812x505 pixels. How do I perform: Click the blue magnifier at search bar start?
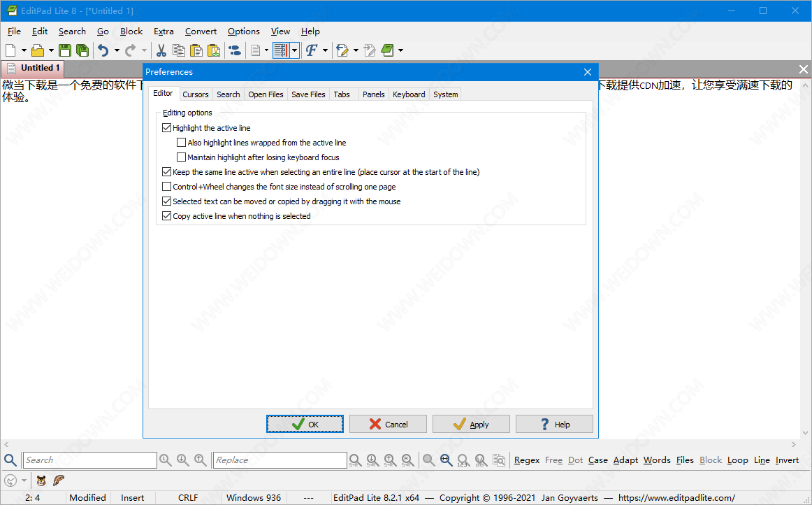coord(10,460)
